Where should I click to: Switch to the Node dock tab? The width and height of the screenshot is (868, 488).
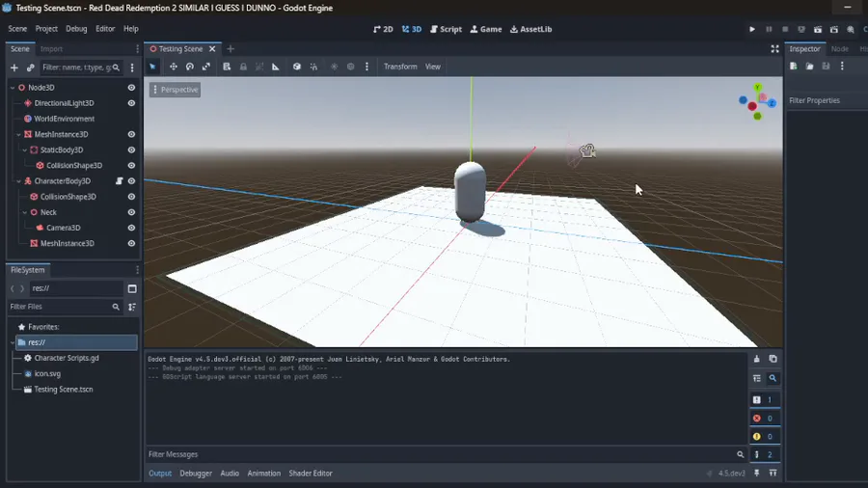tap(840, 48)
